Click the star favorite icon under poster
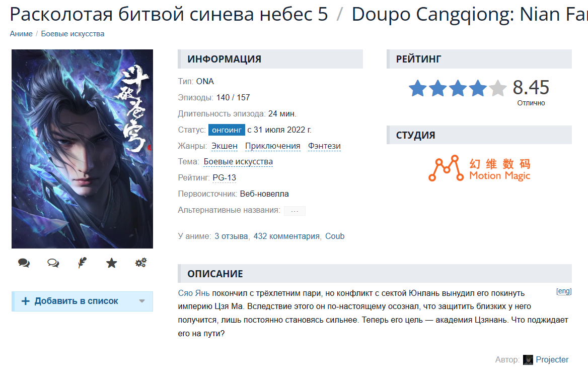Screen dimensions: 588x369 click(x=111, y=263)
